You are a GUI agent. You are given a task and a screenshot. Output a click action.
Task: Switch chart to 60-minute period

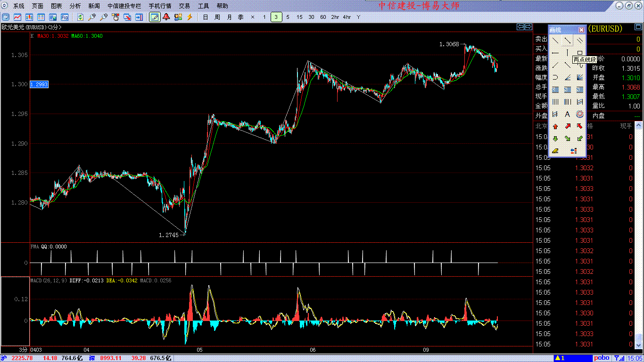click(x=323, y=17)
